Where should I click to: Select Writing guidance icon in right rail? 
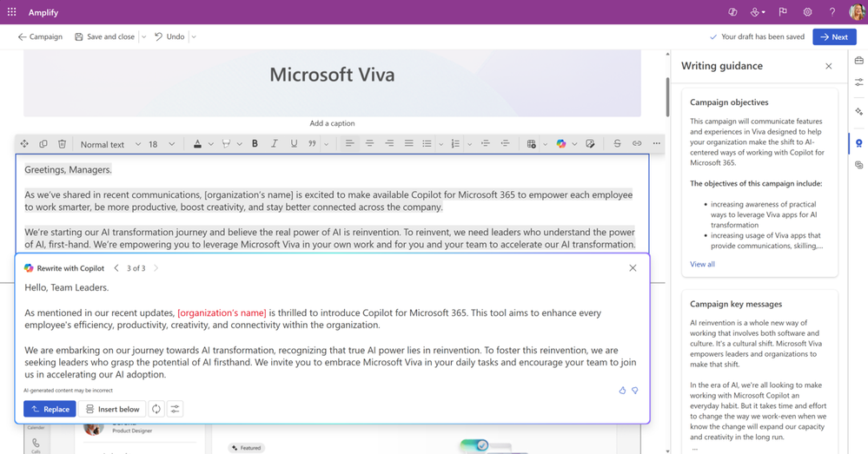pos(859,143)
